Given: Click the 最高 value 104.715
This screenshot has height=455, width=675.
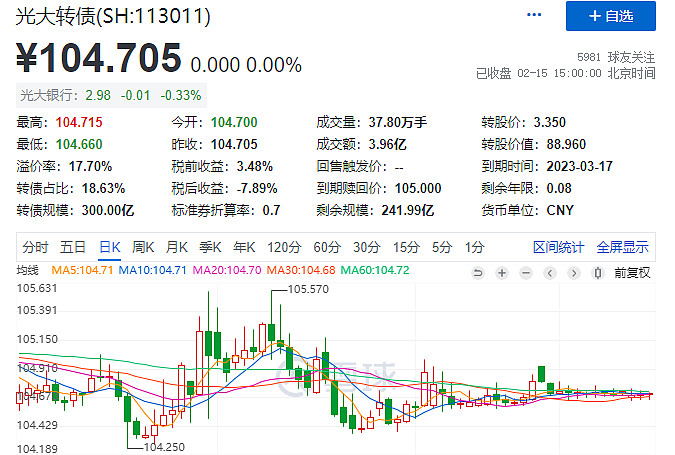Looking at the screenshot, I should click(79, 122).
